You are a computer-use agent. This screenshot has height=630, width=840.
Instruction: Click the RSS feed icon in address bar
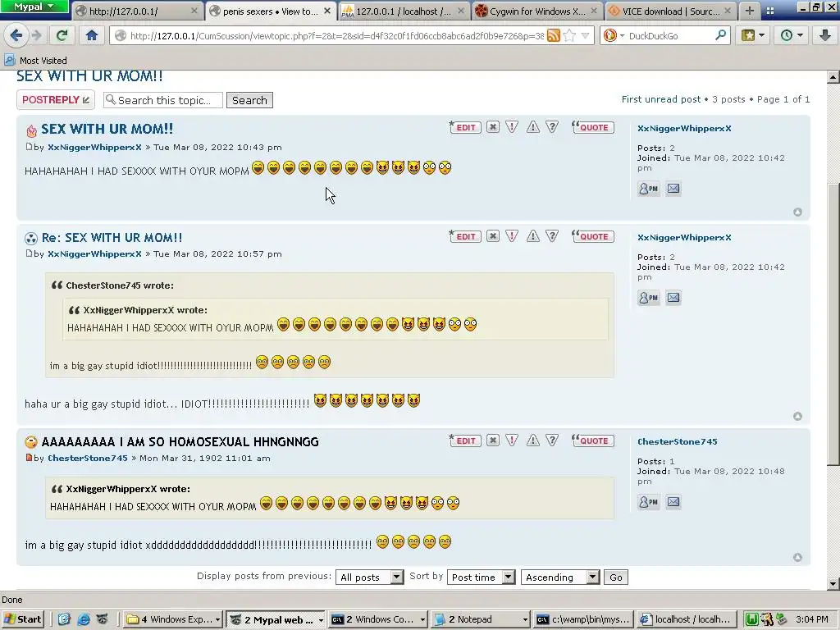pos(554,35)
